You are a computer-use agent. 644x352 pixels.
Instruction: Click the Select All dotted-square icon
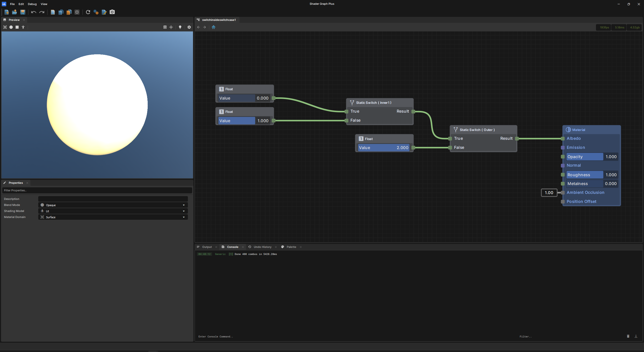[77, 12]
